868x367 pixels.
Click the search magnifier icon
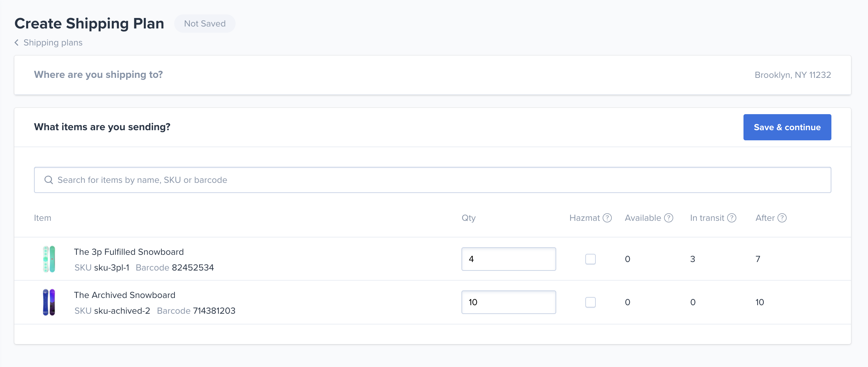(48, 180)
